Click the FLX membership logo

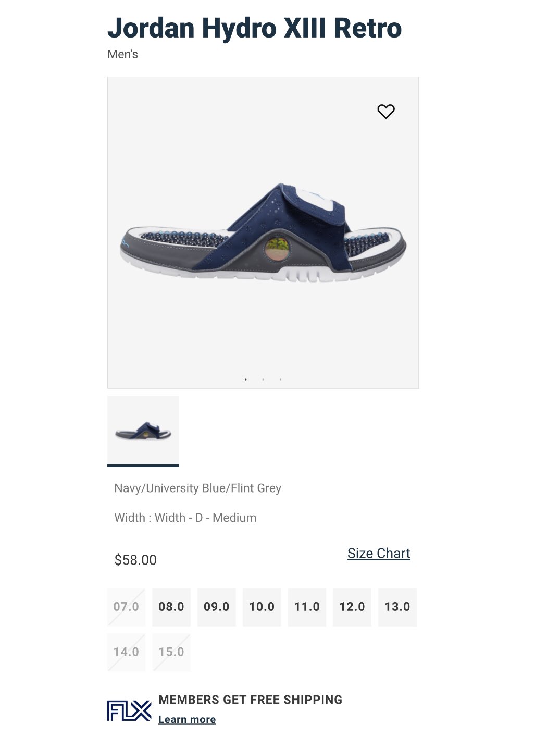click(129, 710)
